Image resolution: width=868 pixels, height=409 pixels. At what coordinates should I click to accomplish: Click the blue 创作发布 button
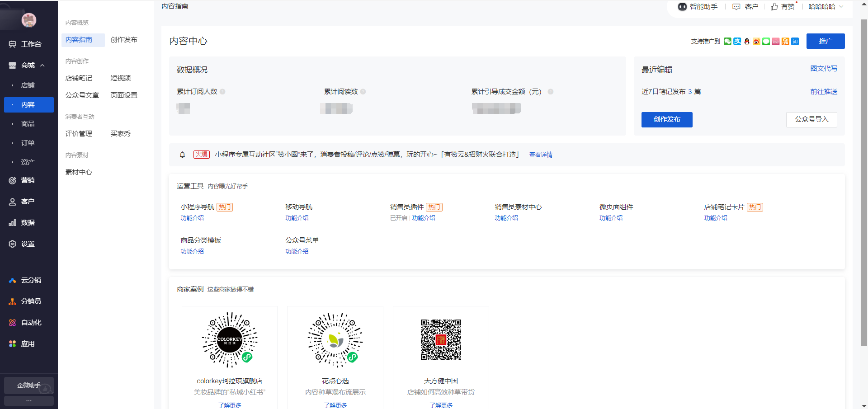coord(667,120)
